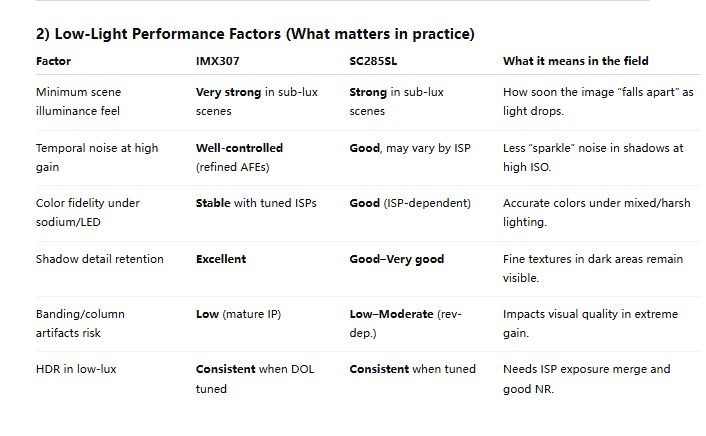706x436 pixels.
Task: Click the Factor column header
Action: [53, 61]
